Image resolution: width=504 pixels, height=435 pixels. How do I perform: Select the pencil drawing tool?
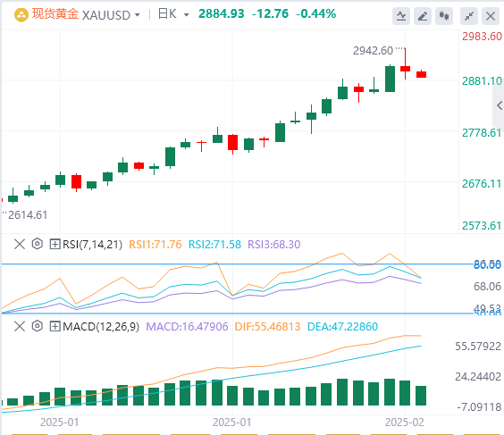tap(423, 16)
